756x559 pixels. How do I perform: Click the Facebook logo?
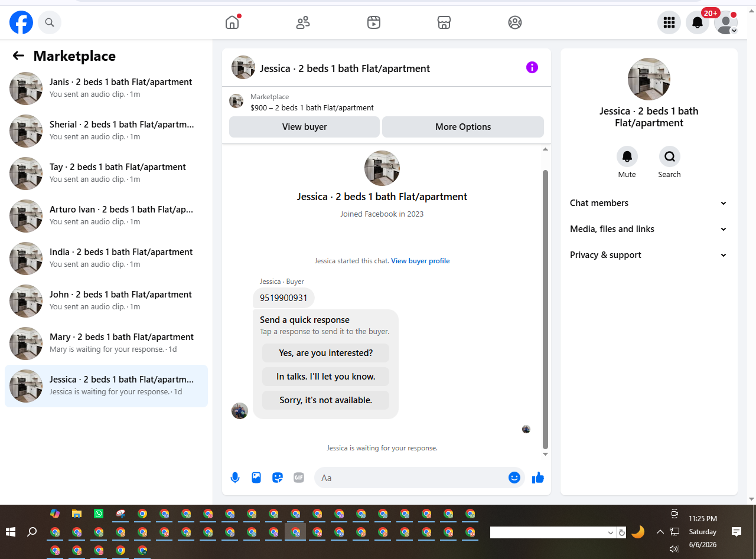(x=21, y=22)
